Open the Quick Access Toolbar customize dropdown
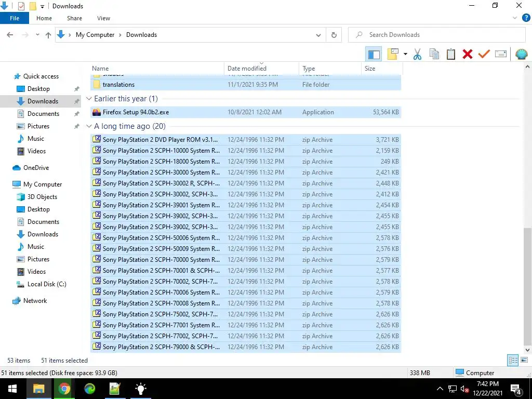 [x=42, y=6]
